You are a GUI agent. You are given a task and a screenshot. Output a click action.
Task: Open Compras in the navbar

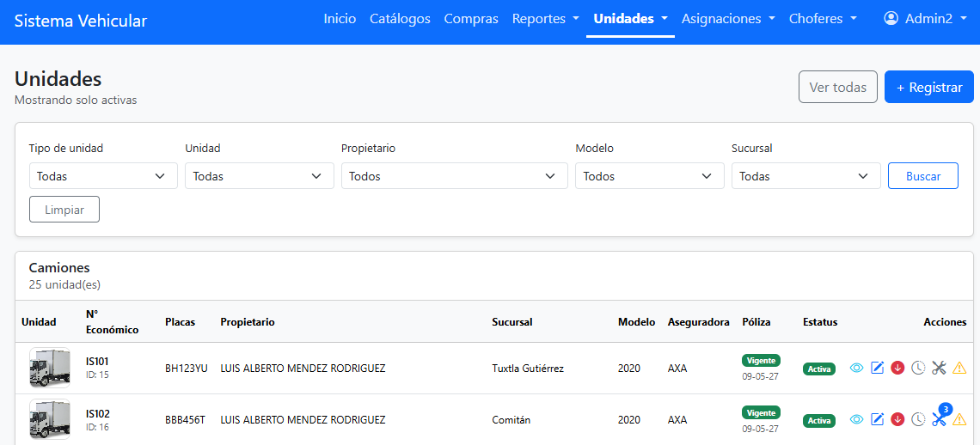pos(471,19)
